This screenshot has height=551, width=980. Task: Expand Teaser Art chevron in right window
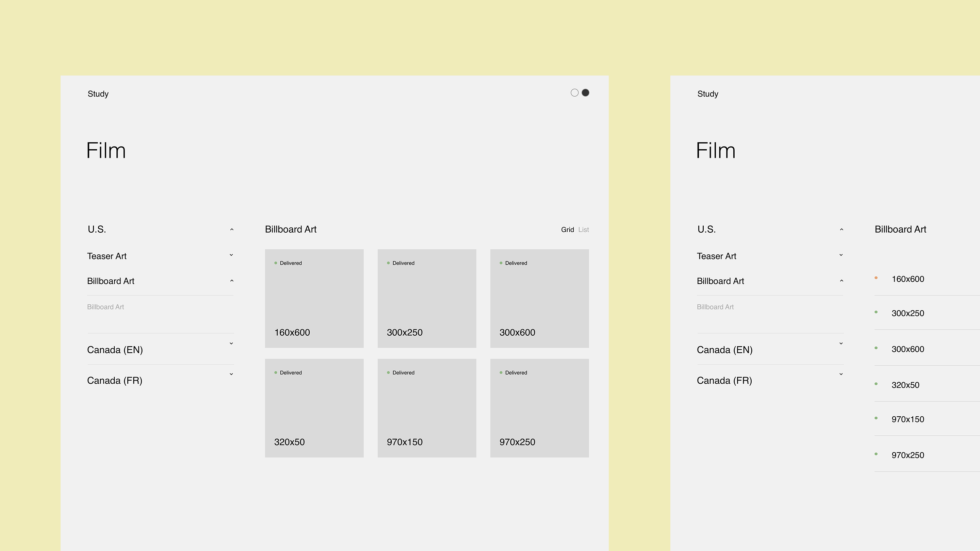[841, 255]
